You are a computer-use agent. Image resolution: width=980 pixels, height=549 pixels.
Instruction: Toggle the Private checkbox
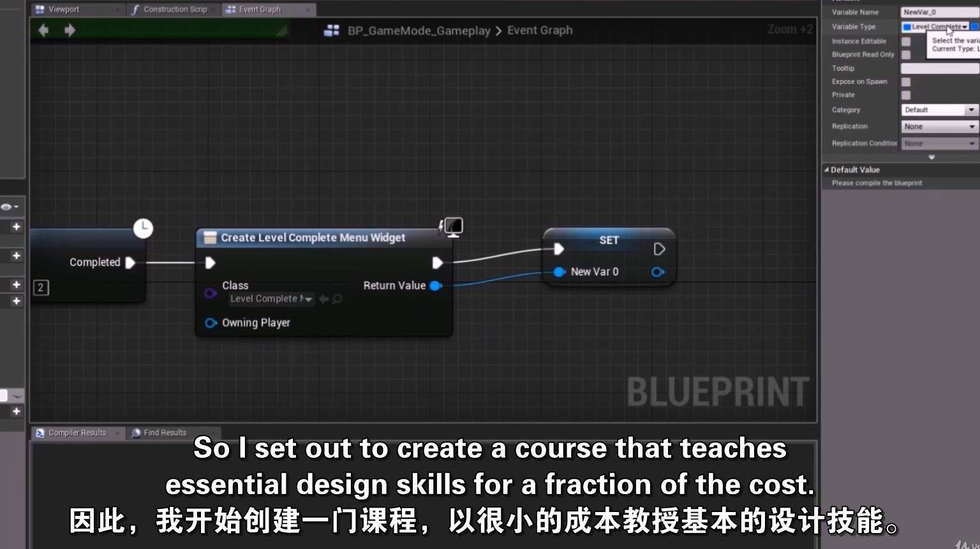(906, 95)
